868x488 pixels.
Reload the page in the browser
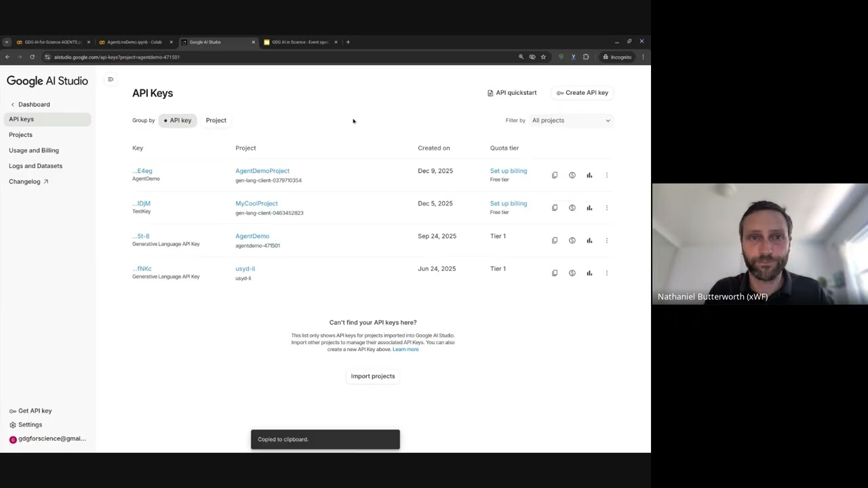pos(32,57)
